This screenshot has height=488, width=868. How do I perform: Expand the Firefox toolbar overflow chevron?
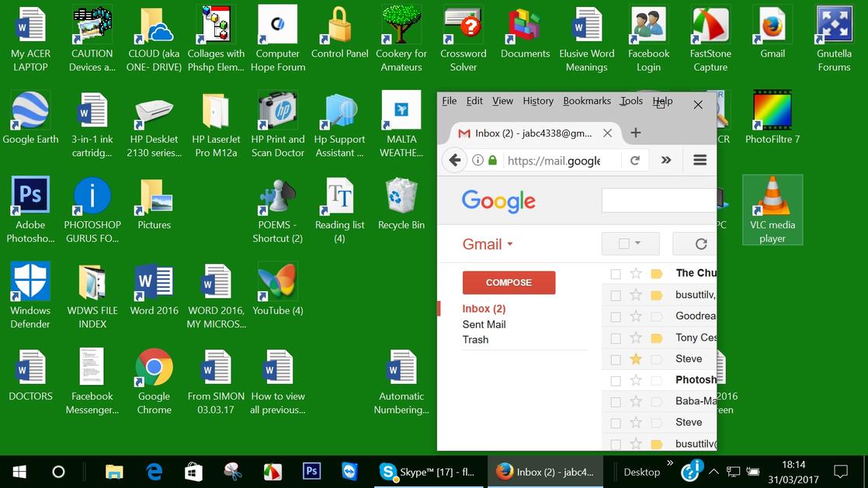click(666, 160)
